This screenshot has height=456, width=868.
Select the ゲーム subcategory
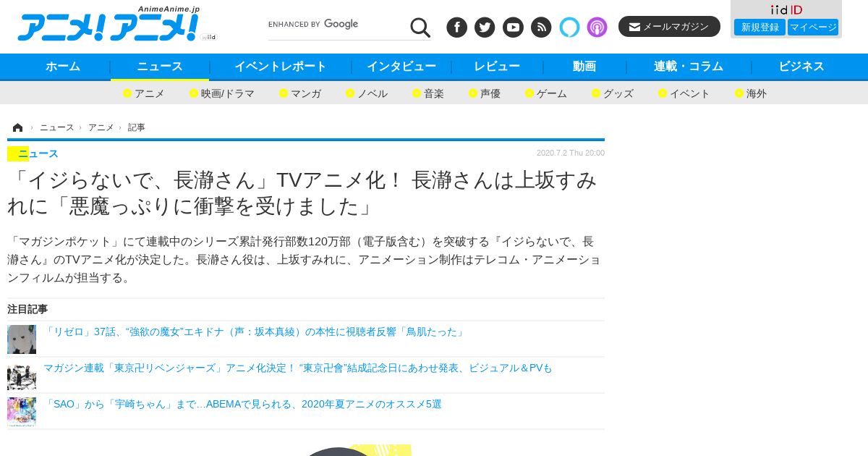pos(546,93)
